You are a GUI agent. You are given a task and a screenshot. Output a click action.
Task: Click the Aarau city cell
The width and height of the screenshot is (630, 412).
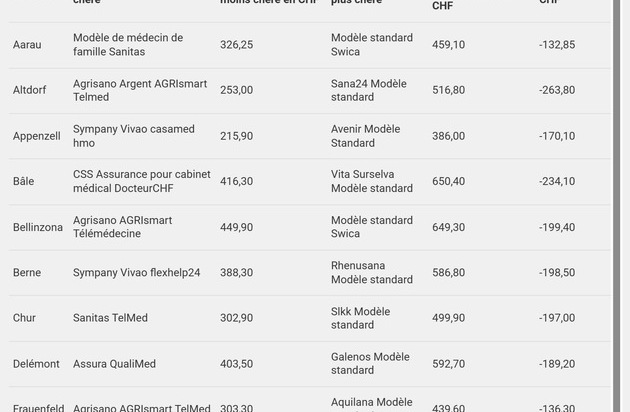point(27,45)
